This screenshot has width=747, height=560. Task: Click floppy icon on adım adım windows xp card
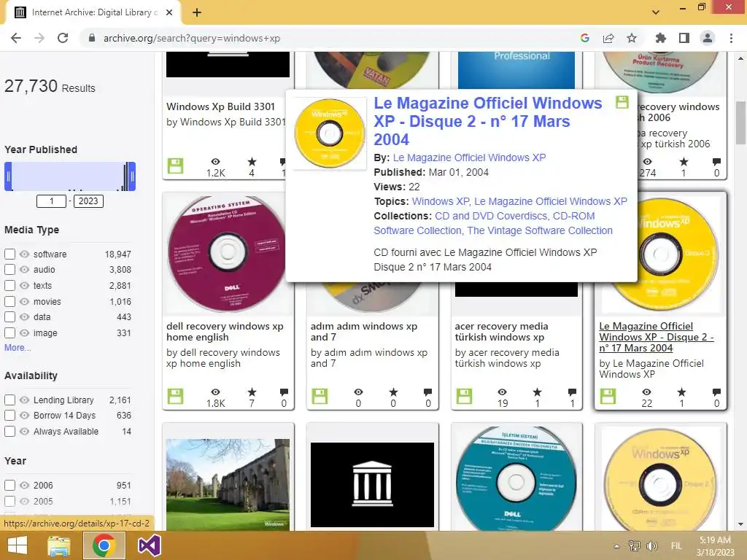[320, 396]
